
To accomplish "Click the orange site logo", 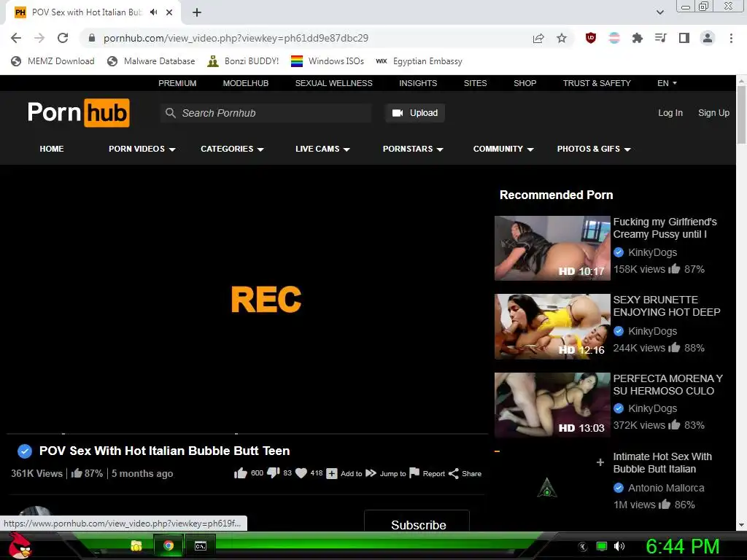I will pos(79,113).
